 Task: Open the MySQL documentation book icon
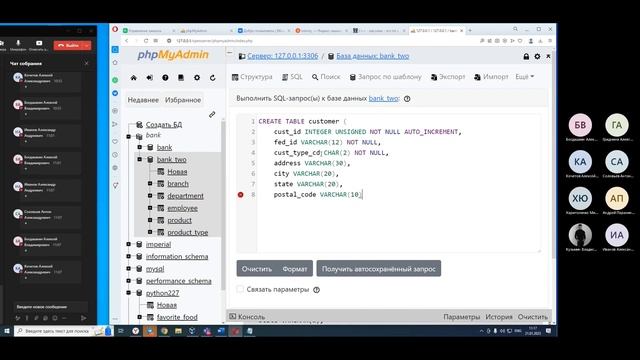[181, 78]
